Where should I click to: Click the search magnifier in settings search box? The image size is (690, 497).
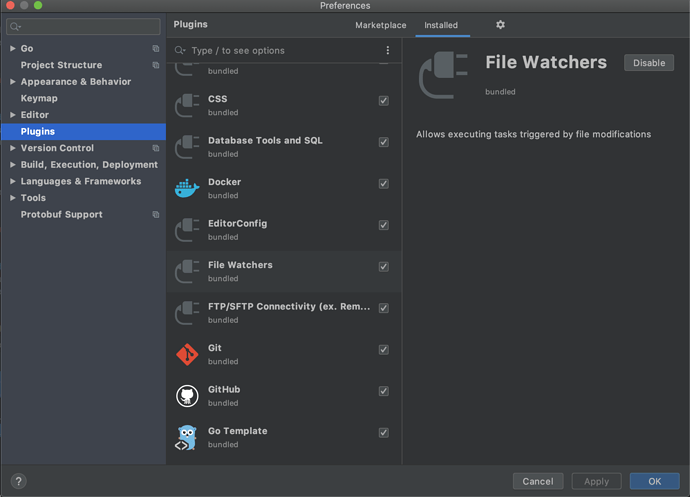click(15, 26)
